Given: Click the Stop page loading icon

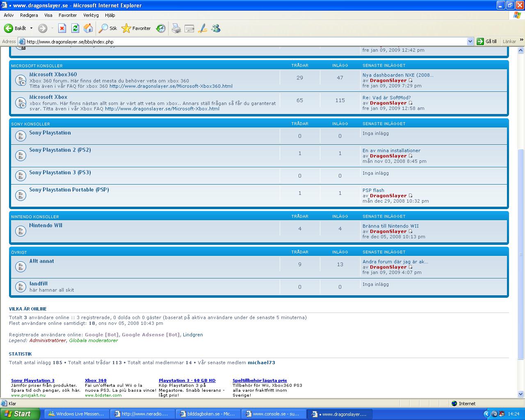Looking at the screenshot, I should click(62, 28).
